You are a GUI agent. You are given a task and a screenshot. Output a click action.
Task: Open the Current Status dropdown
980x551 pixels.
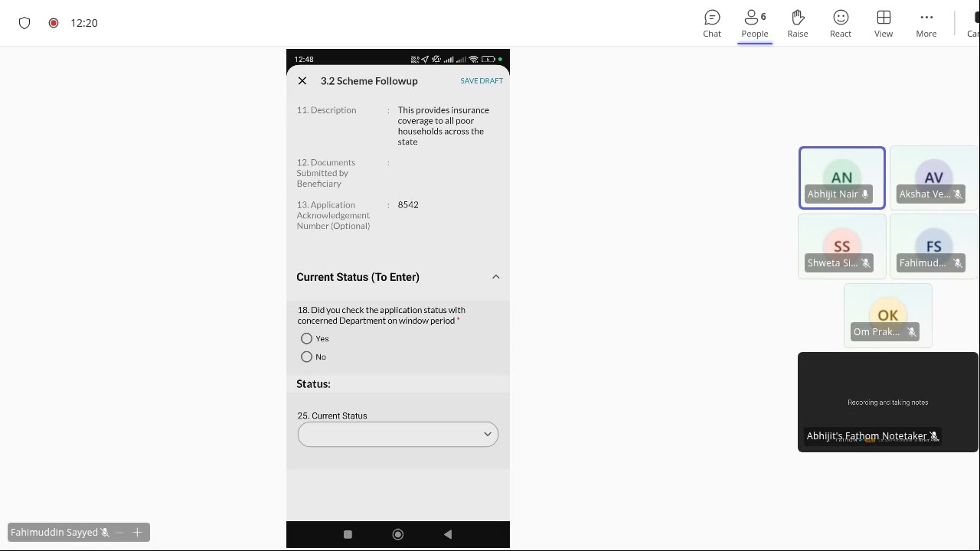pos(398,434)
